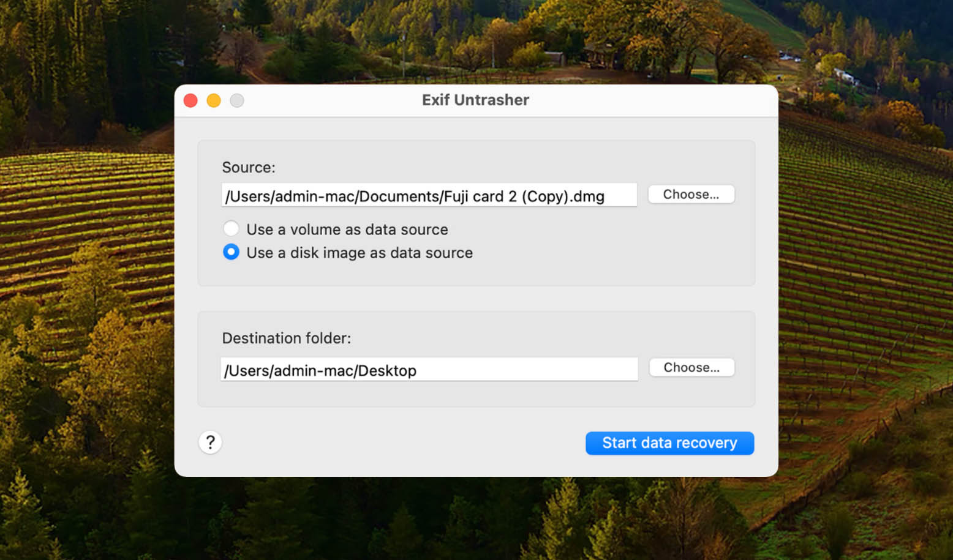
Task: Open the help question mark icon
Action: tap(210, 442)
